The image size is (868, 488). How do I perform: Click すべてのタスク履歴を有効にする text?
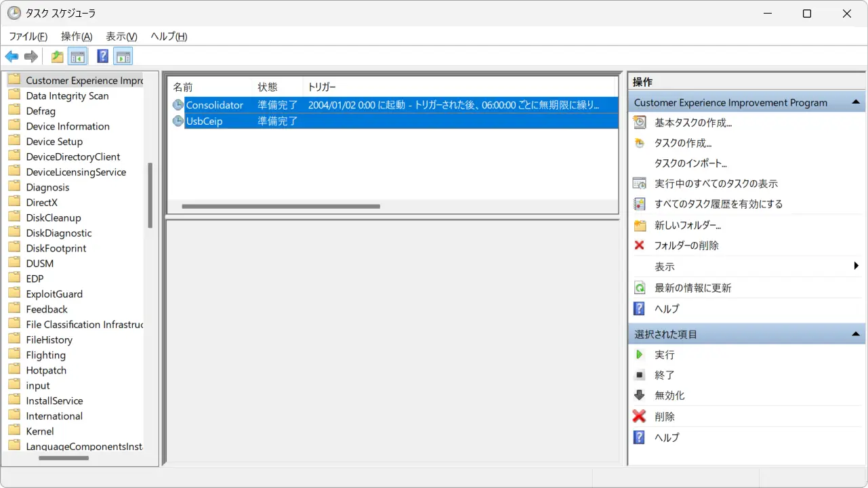click(719, 203)
